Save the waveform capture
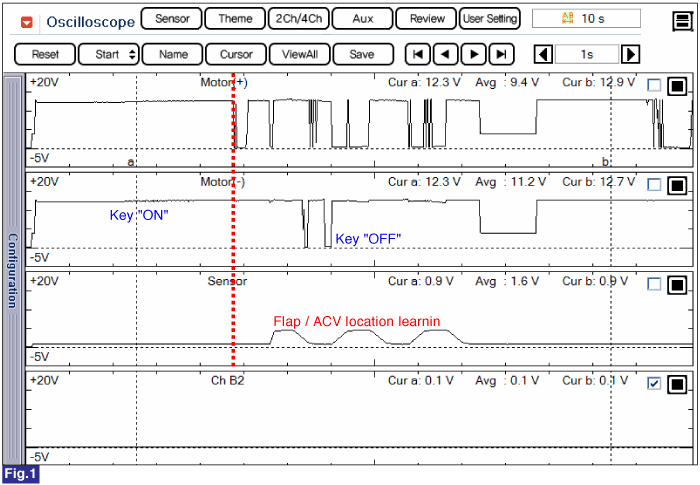The width and height of the screenshot is (700, 485). pyautogui.click(x=362, y=54)
